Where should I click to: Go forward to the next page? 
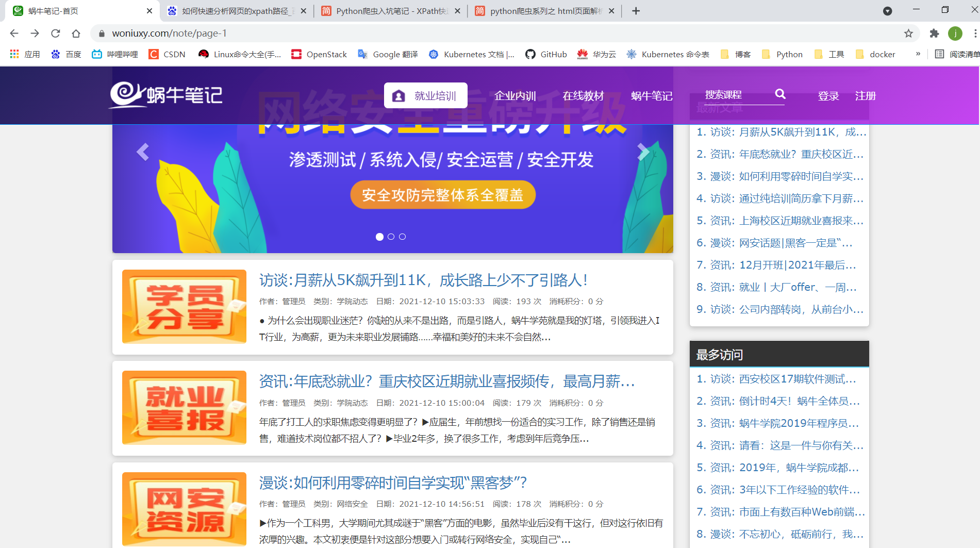pyautogui.click(x=35, y=34)
